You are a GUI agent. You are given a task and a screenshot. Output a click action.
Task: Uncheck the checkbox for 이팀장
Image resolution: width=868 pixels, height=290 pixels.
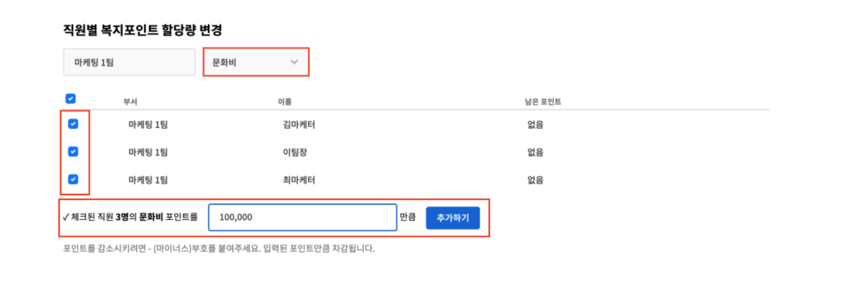73,152
